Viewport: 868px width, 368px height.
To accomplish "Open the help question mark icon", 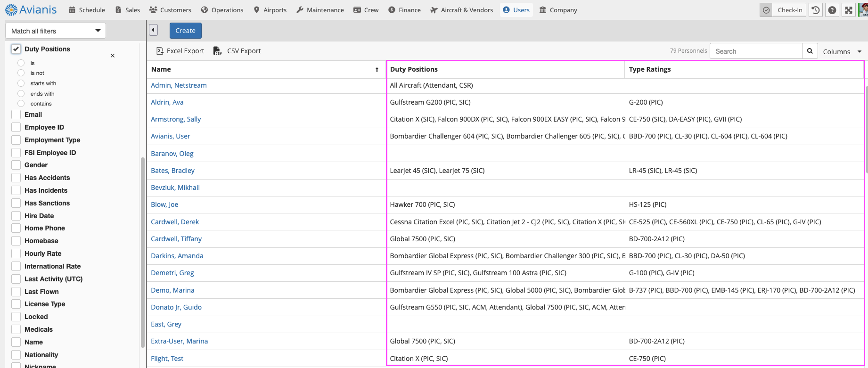I will coord(832,10).
